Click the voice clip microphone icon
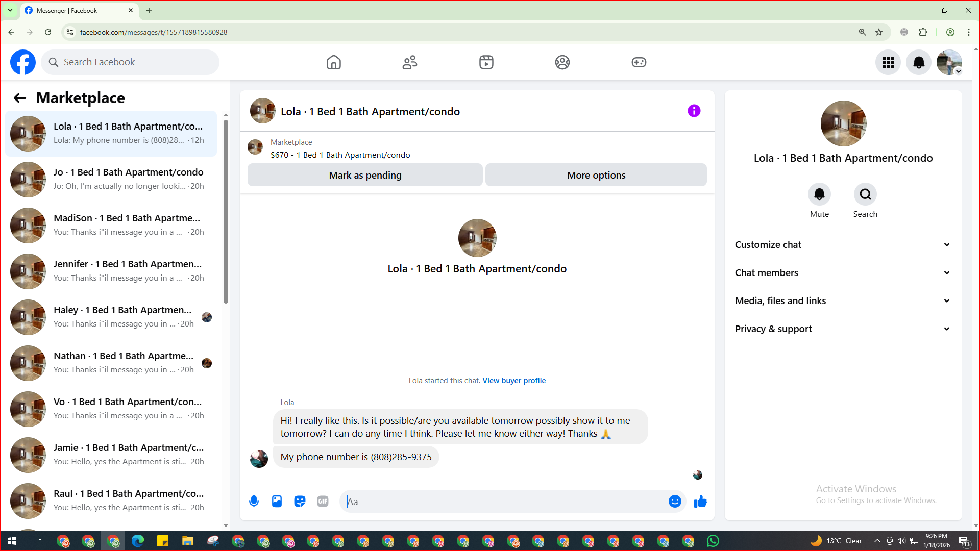Image resolution: width=980 pixels, height=551 pixels. [x=254, y=502]
